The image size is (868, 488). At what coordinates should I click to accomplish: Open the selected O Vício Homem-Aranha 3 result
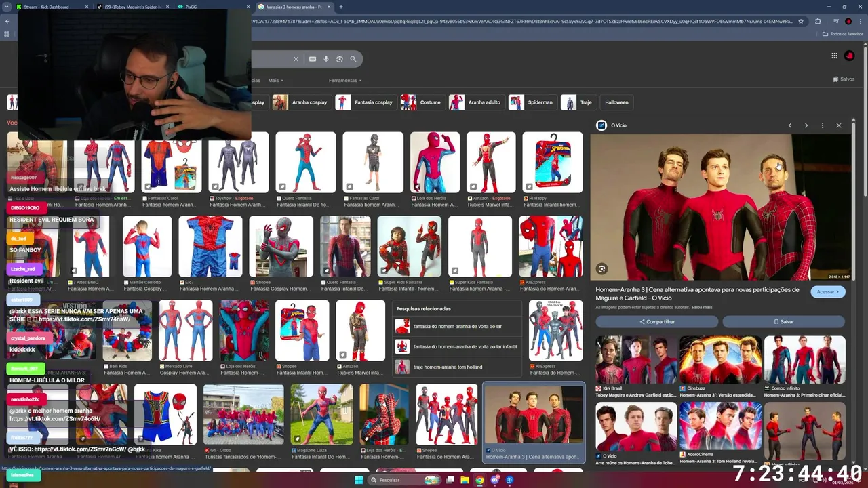[x=534, y=422]
